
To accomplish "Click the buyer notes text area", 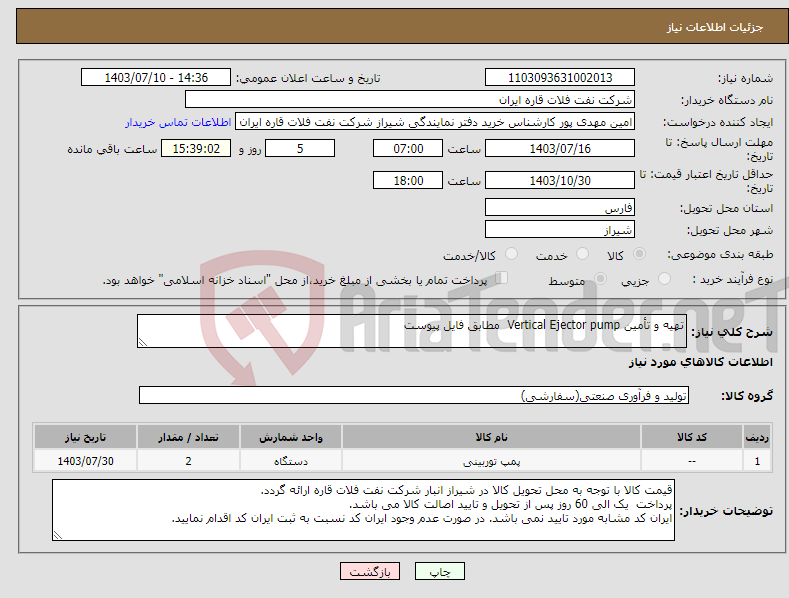I will pos(363,510).
